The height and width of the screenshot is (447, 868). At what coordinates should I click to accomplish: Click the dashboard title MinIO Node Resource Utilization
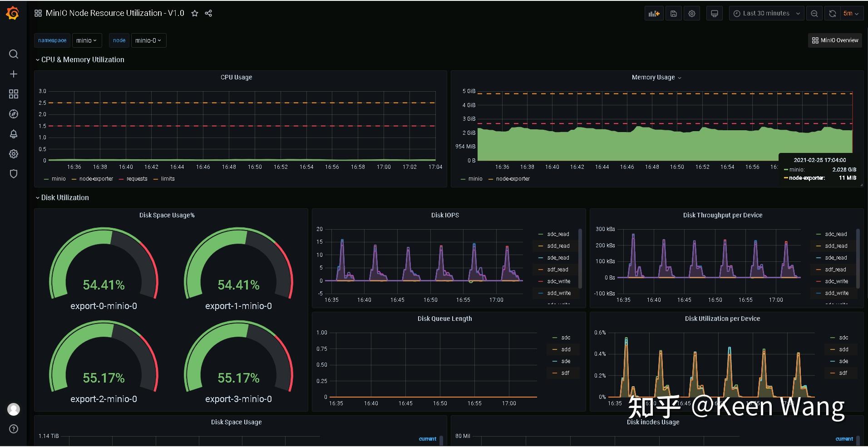115,13
